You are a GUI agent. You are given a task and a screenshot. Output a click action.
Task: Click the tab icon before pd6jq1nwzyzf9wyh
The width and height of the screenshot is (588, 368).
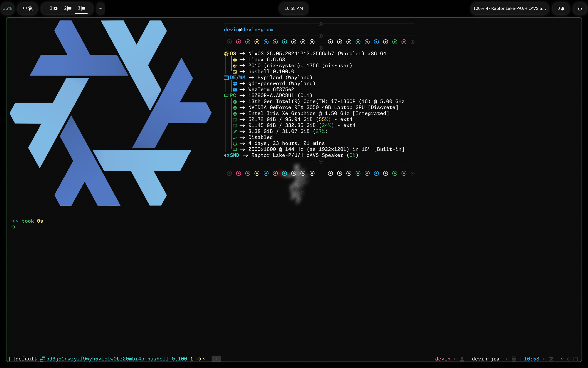coord(42,359)
